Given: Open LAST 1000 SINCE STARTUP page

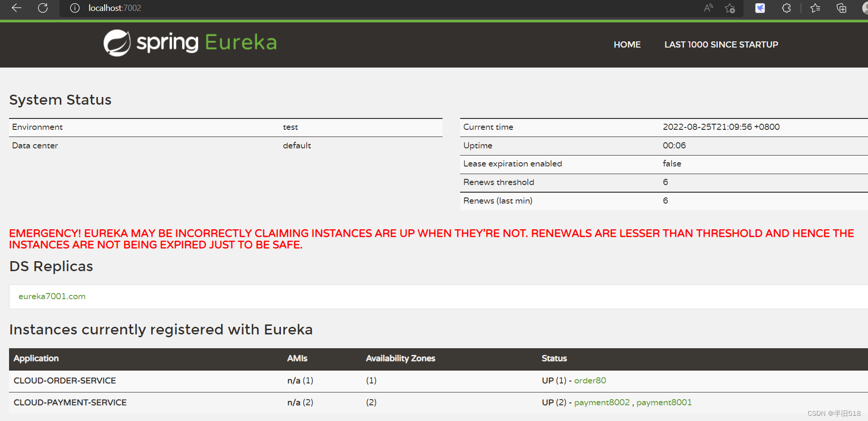Looking at the screenshot, I should (x=721, y=45).
